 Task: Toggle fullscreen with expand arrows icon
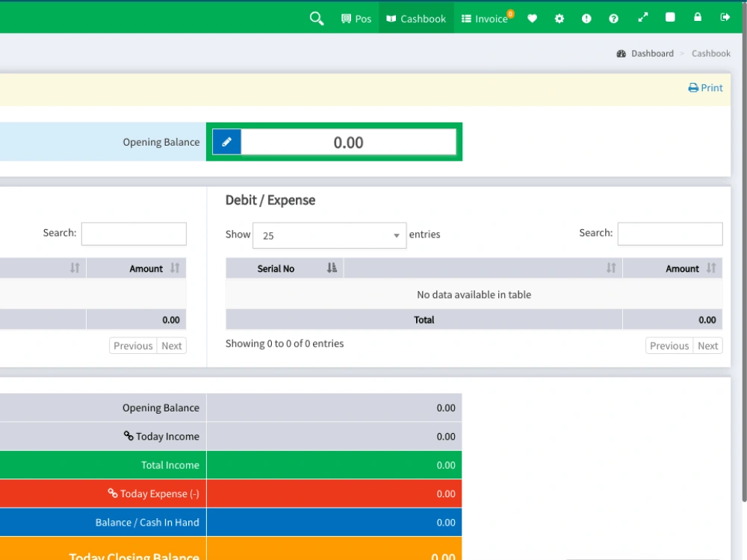643,18
